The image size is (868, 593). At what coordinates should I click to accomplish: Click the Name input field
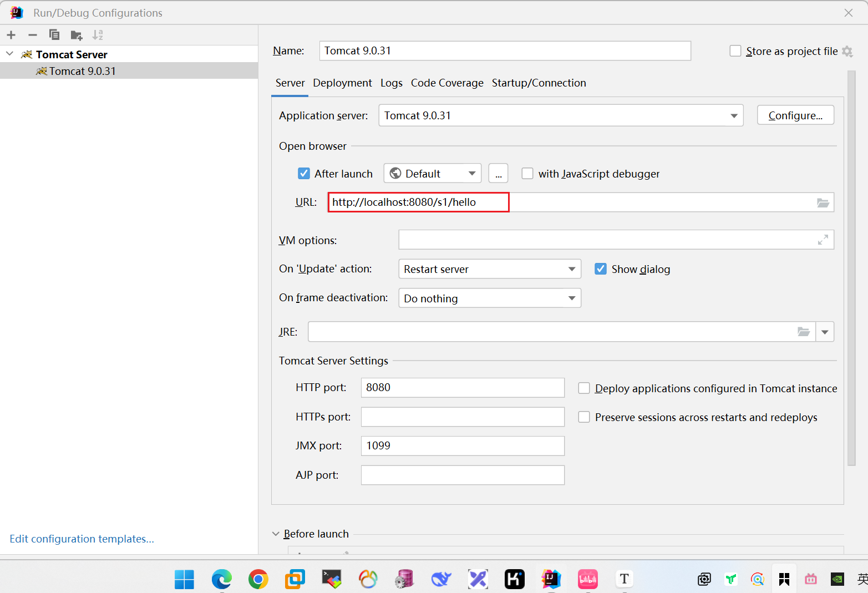click(x=505, y=50)
